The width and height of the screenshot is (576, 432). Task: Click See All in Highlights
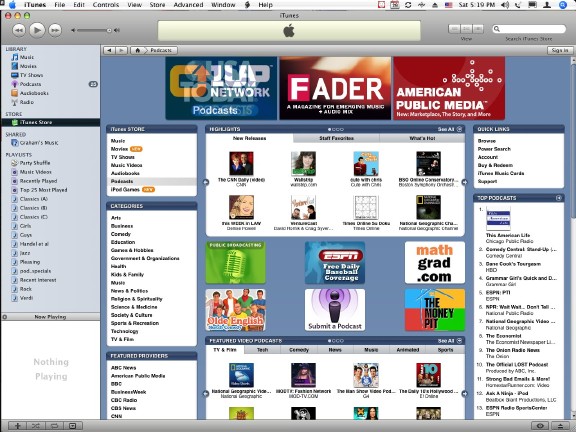tap(450, 129)
